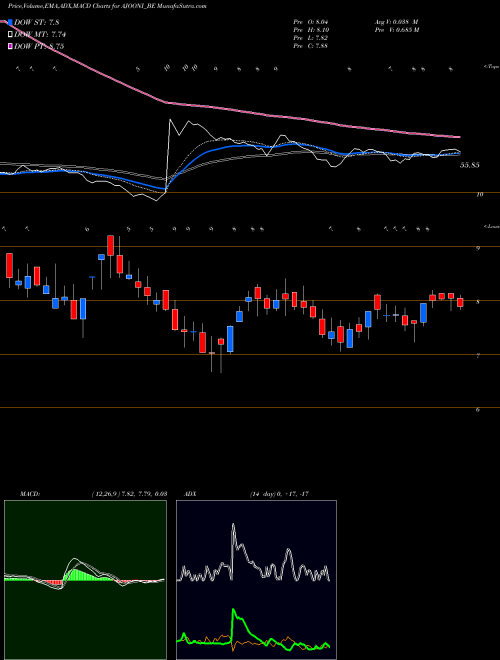This screenshot has height=660, width=500.
Task: Click the 10 price axis label
Action: [479, 194]
